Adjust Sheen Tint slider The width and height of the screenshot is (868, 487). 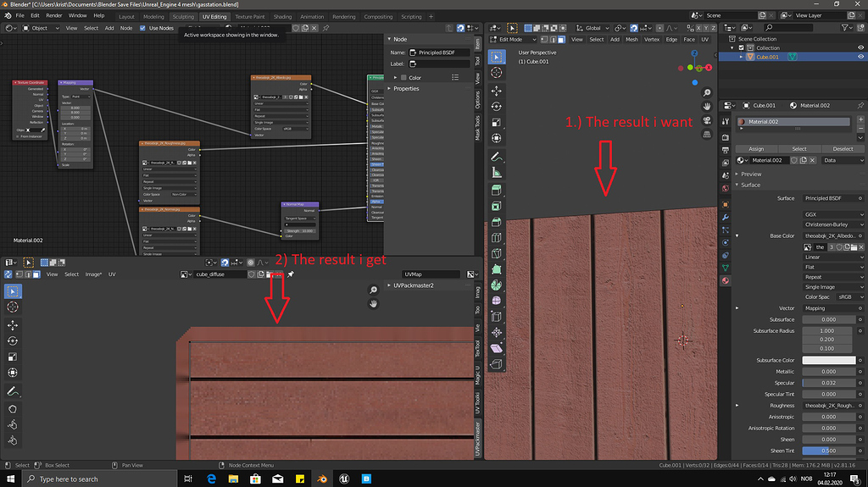[x=829, y=451]
